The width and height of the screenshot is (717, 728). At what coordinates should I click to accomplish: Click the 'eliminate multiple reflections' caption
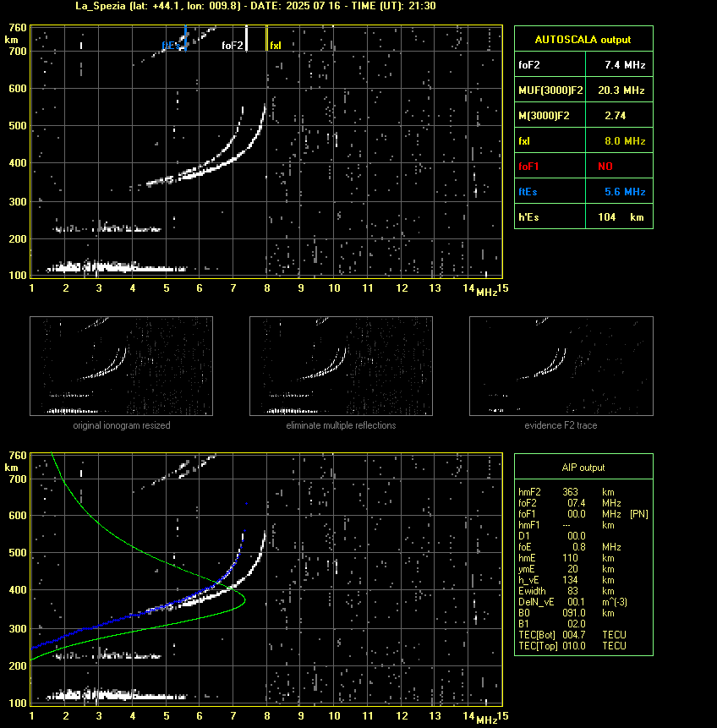click(x=341, y=425)
